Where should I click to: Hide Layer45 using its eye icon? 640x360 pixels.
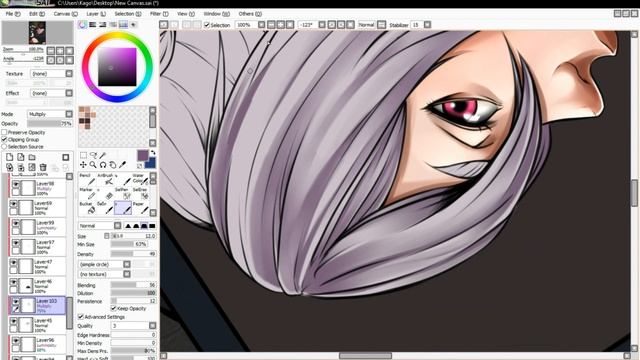point(13,321)
